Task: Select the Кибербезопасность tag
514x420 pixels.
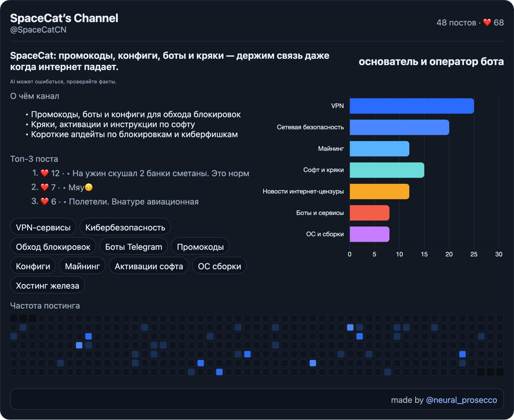Action: point(125,227)
